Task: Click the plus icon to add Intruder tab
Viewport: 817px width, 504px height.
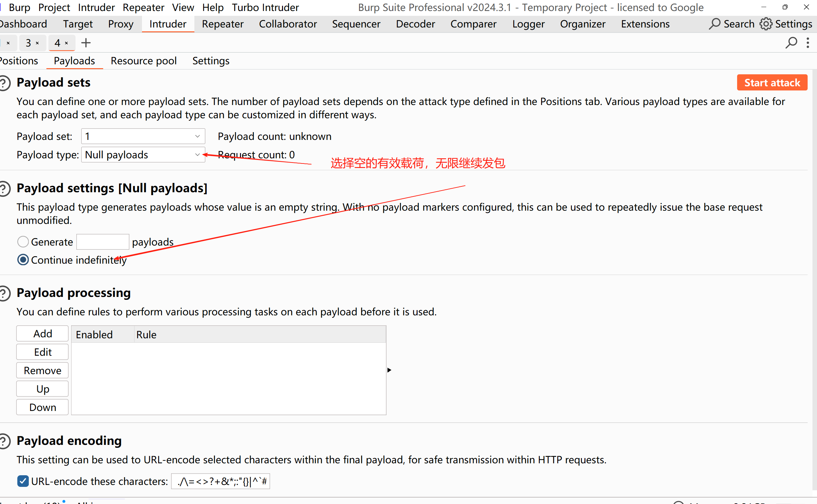Action: [x=86, y=43]
